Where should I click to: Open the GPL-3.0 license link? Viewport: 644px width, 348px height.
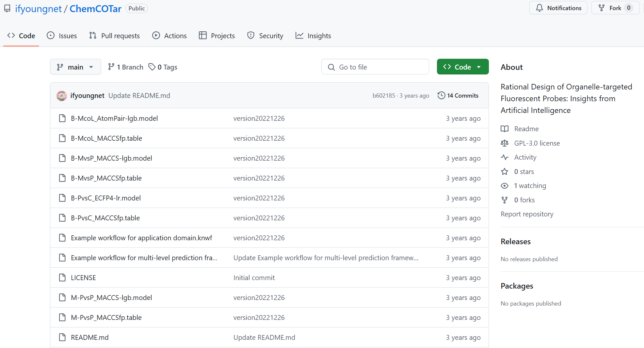tap(537, 143)
